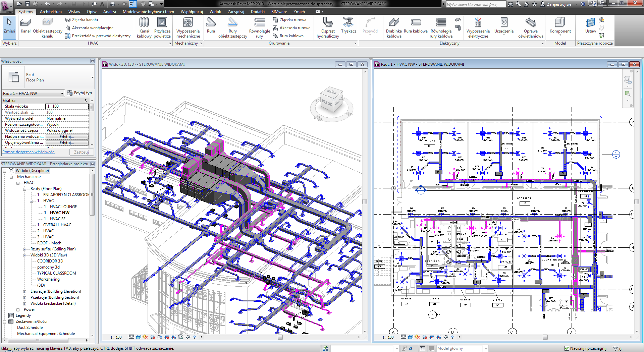Open the Rzut: 1 - HVAC NW dropdown

pos(62,94)
